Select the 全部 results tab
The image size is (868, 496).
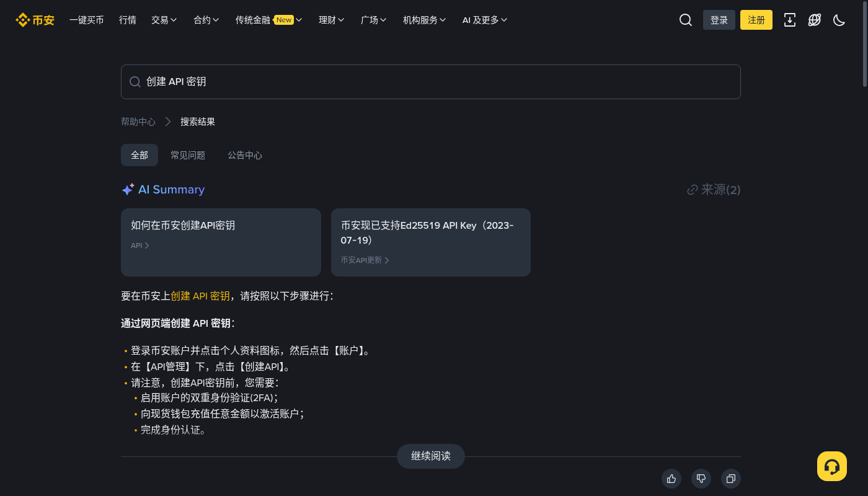(139, 155)
